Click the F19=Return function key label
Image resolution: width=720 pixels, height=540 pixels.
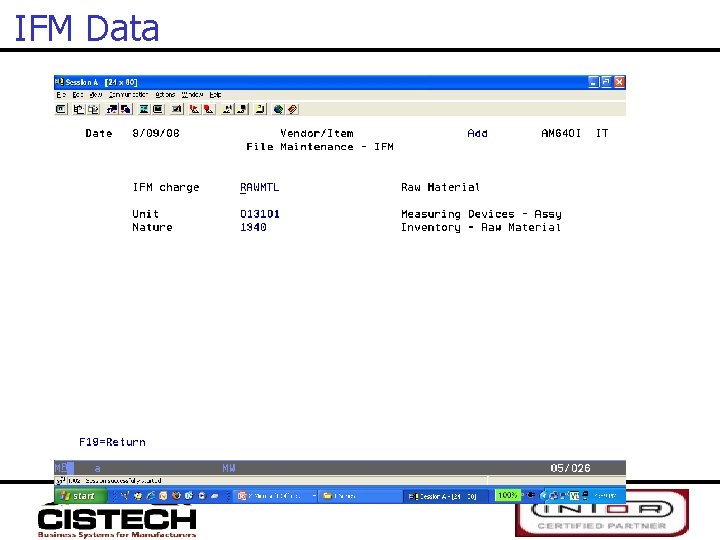[x=112, y=442]
